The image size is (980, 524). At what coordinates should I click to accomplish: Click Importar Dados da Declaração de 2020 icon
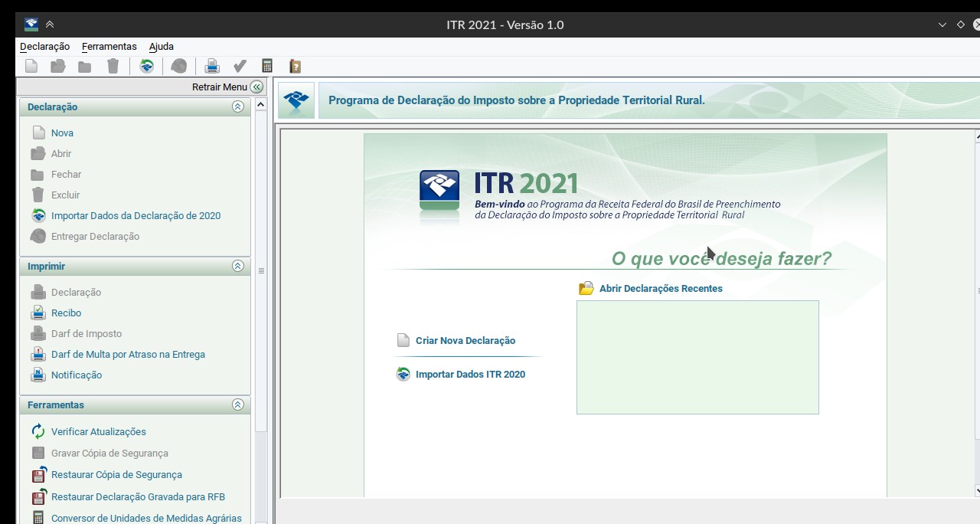(38, 215)
